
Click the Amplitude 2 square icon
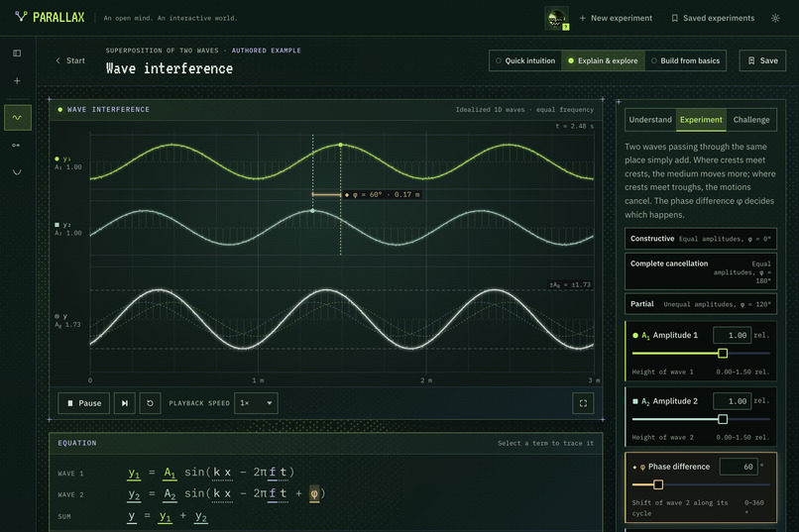pyautogui.click(x=634, y=401)
